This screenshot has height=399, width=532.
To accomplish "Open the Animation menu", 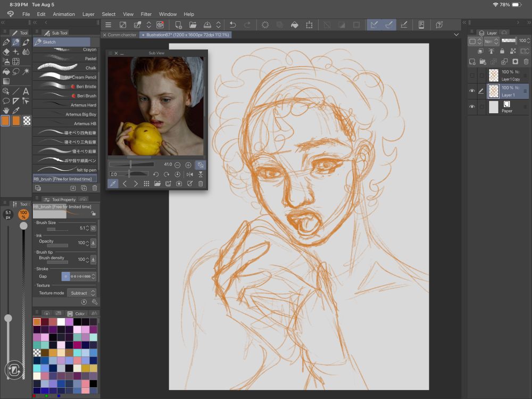I will 64,14.
